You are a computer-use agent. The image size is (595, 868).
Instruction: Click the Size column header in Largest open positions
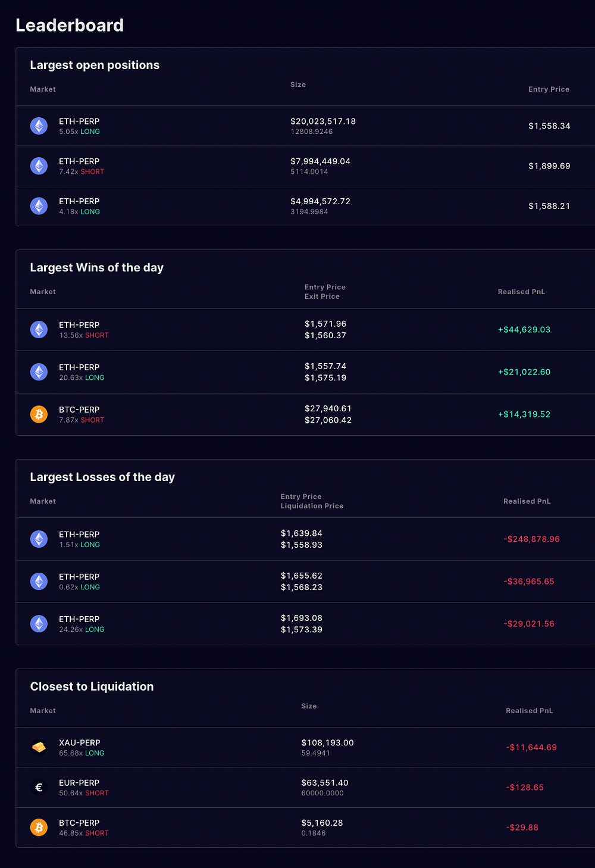point(298,85)
